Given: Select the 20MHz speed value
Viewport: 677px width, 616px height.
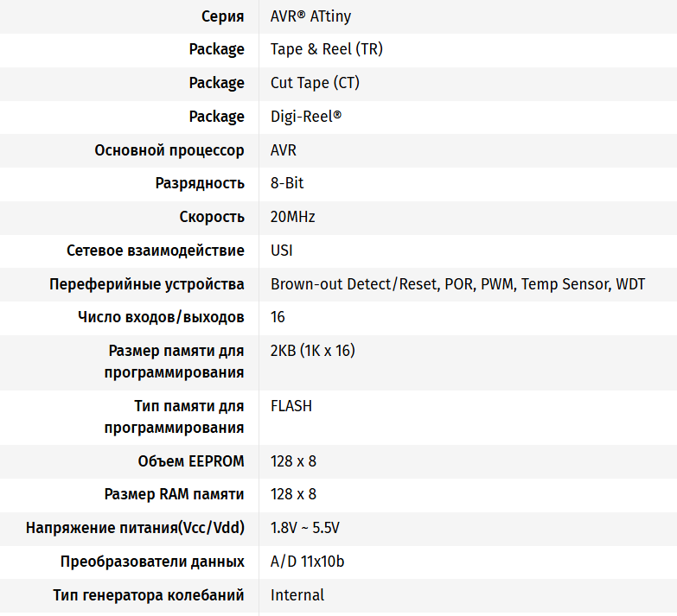Looking at the screenshot, I should coord(293,217).
